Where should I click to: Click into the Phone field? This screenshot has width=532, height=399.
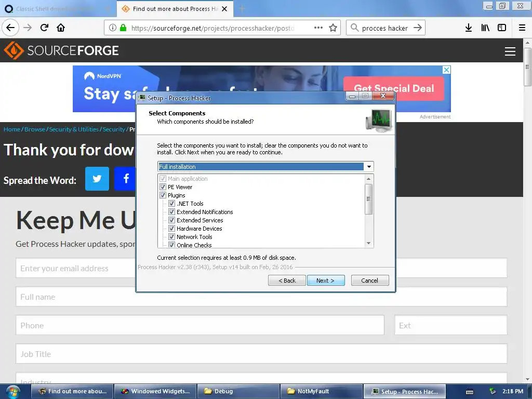200,325
